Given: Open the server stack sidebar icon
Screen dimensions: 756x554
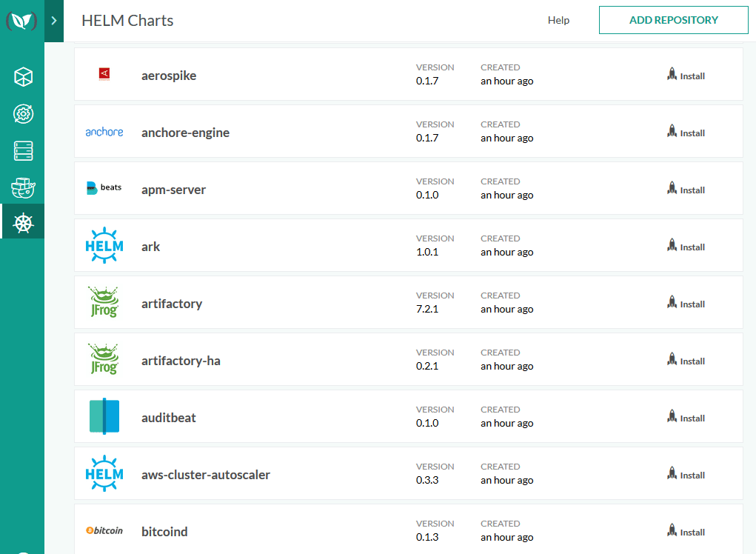Looking at the screenshot, I should tap(24, 151).
